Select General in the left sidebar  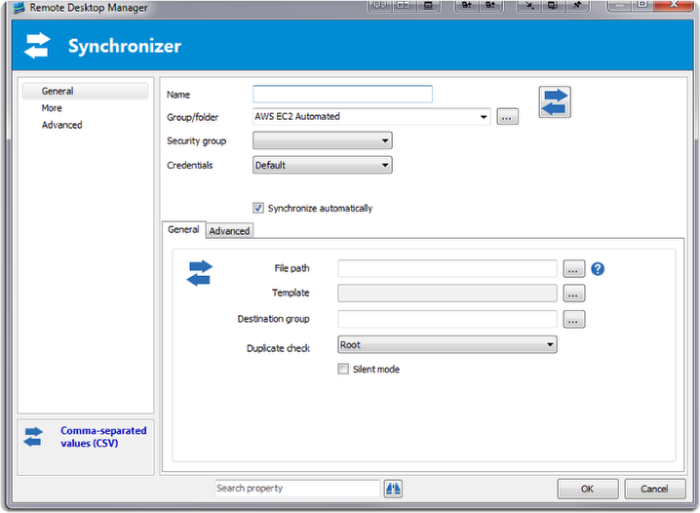[85, 91]
